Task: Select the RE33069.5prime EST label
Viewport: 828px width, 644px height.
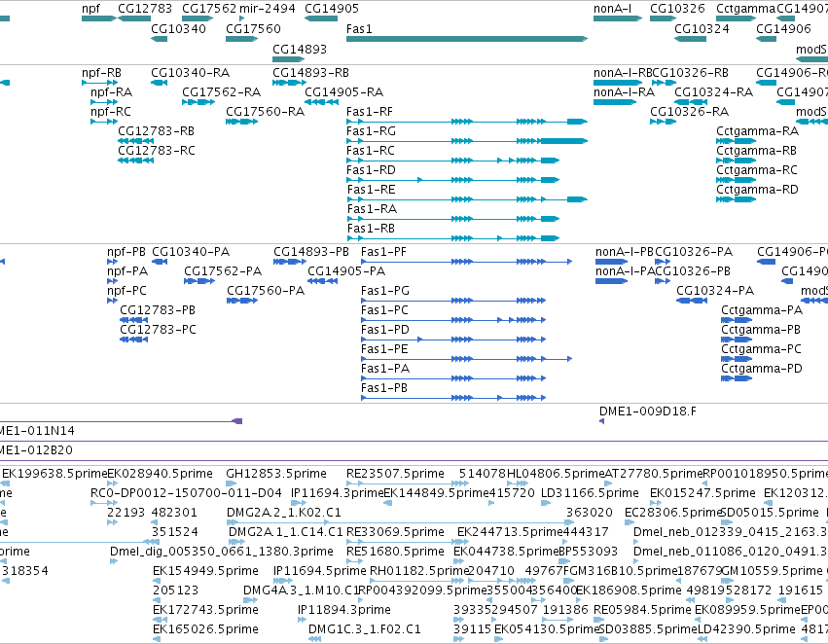Action: pos(395,531)
